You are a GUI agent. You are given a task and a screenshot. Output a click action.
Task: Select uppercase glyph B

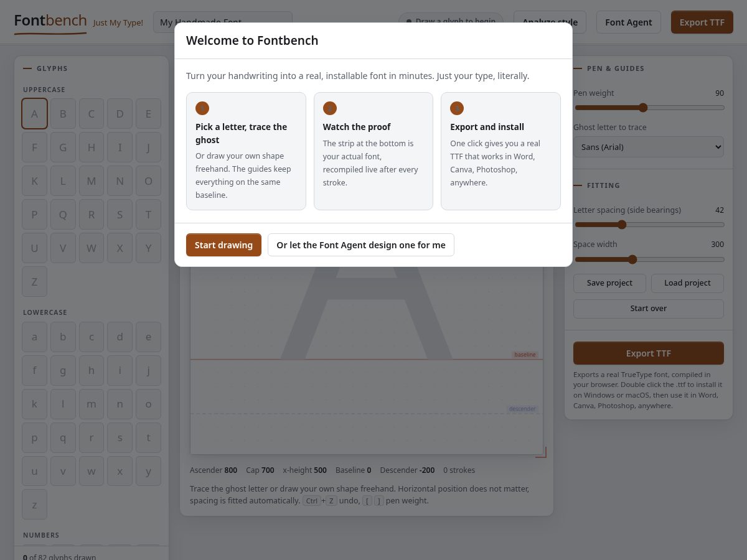63,114
